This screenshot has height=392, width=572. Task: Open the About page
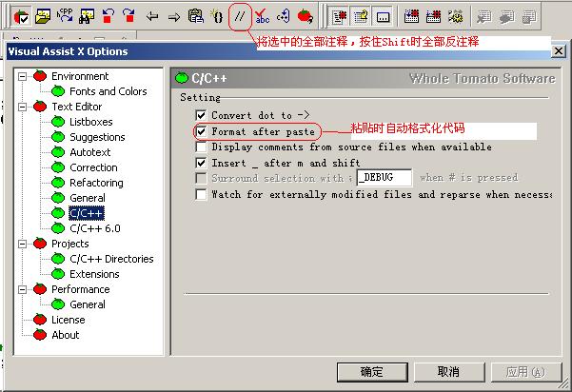tap(65, 335)
